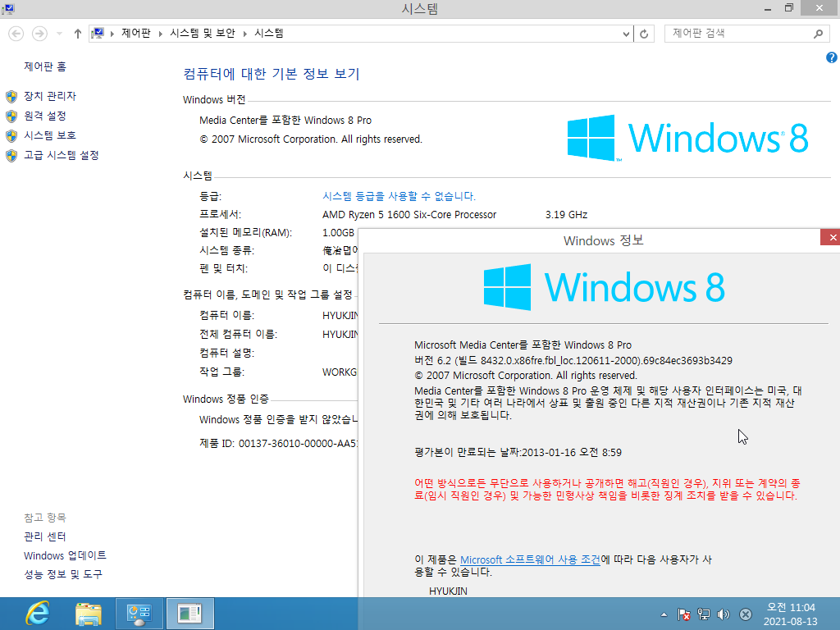Click 제품 ID: 00137-36010-00000 text
Screen dimensions: 840x630
coord(278,444)
